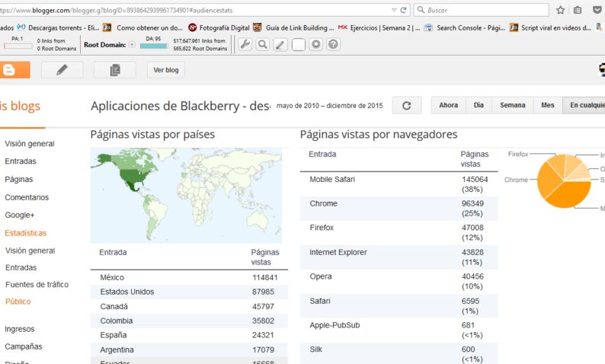Click the Pocket icon in toolbar
This screenshot has height=364, width=605.
point(597,10)
